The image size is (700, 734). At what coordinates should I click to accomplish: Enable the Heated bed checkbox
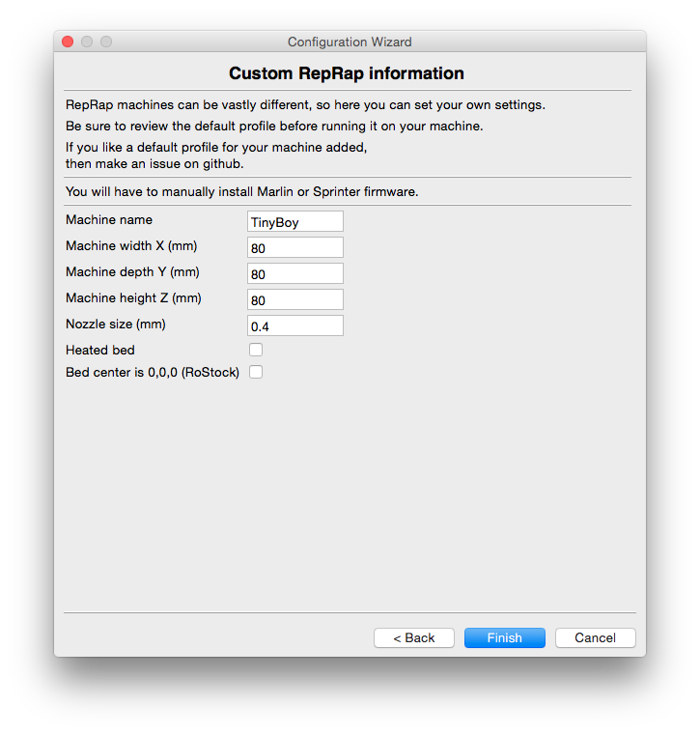[x=256, y=350]
